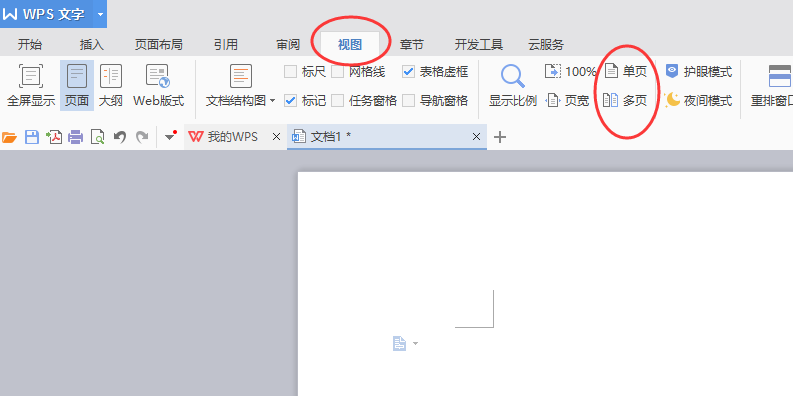Click the rearrange windows icon
Image resolution: width=793 pixels, height=396 pixels.
[x=780, y=76]
